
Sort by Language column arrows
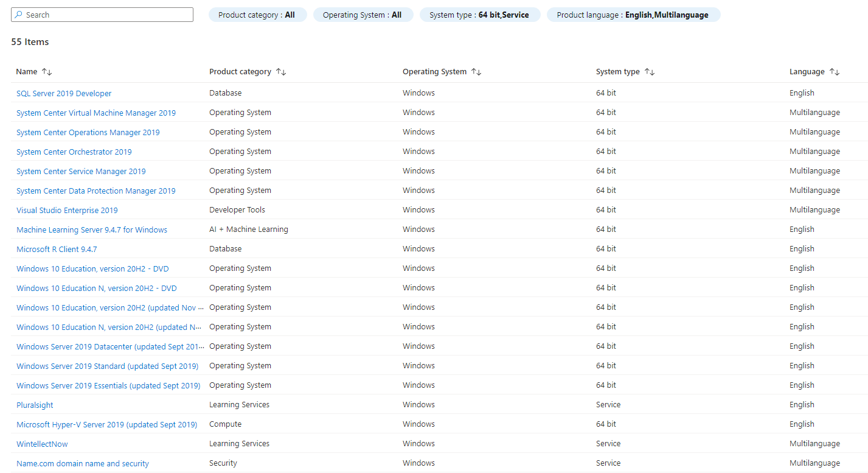click(835, 72)
